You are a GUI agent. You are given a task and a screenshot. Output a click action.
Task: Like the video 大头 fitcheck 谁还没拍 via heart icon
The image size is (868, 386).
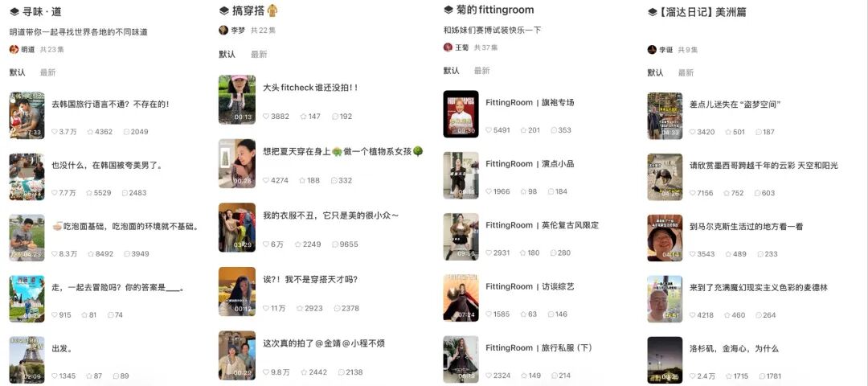click(266, 117)
